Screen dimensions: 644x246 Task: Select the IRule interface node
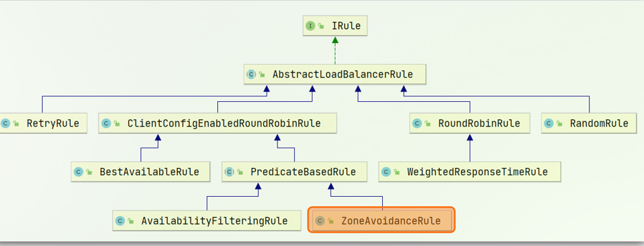pos(335,26)
